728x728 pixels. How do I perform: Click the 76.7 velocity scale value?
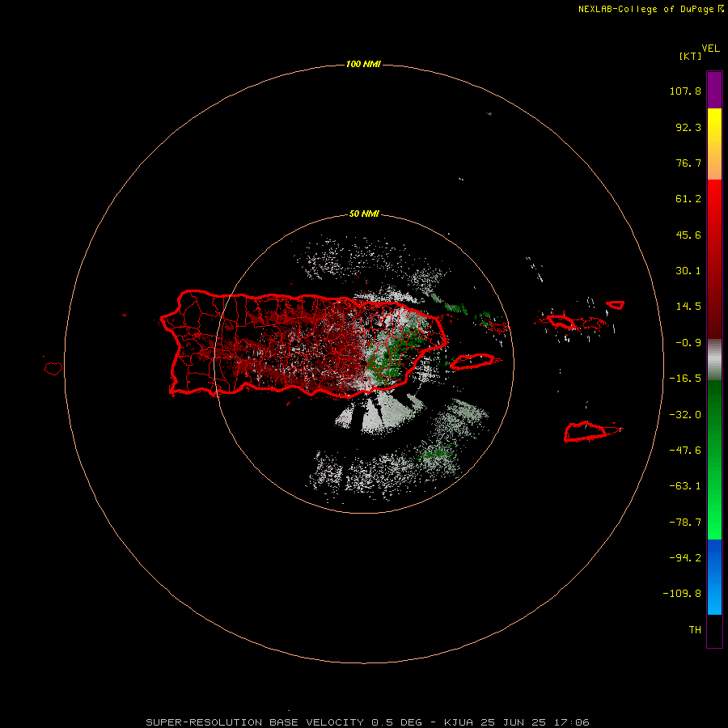(x=688, y=163)
